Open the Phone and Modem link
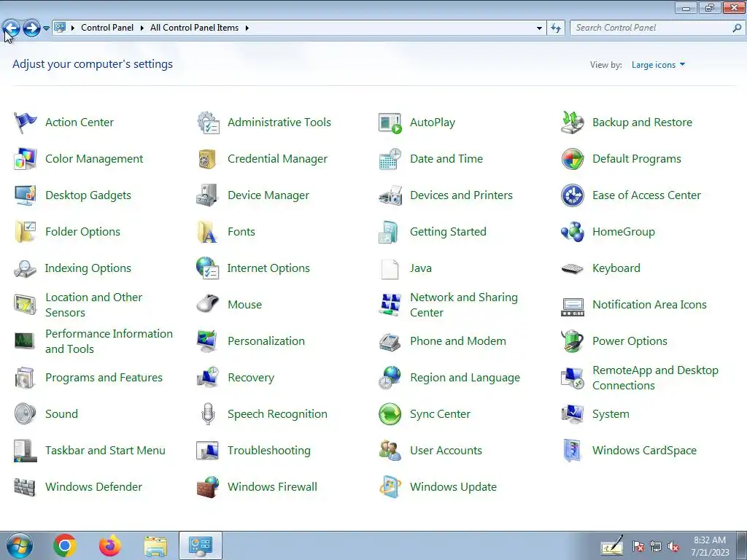 coord(458,341)
